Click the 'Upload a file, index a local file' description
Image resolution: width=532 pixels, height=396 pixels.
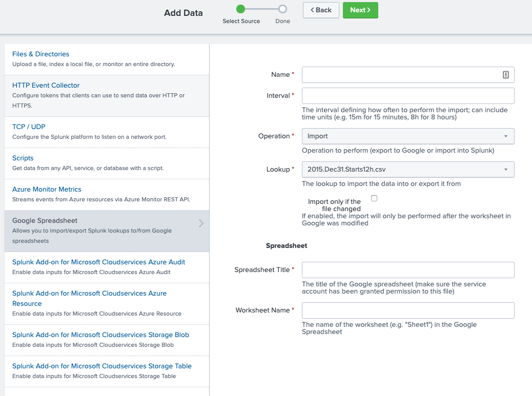coord(94,65)
